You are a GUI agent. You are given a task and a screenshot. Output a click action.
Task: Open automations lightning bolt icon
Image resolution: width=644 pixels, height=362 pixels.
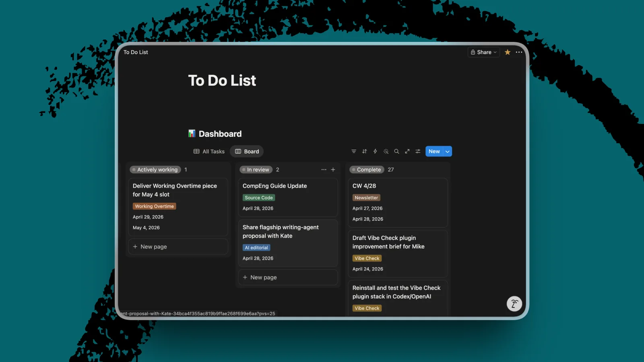(375, 151)
